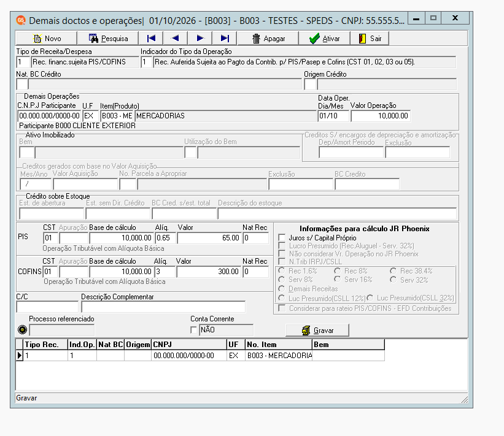Click the Tipo Rec. column header

[x=45, y=345]
